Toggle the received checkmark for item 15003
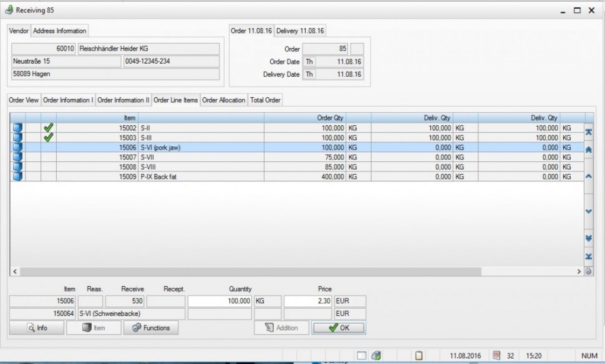 pyautogui.click(x=48, y=137)
